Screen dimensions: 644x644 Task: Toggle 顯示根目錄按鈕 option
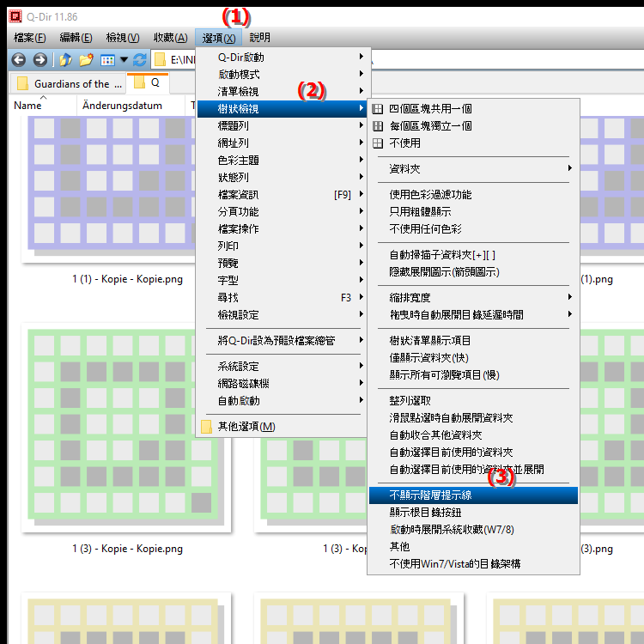click(473, 513)
